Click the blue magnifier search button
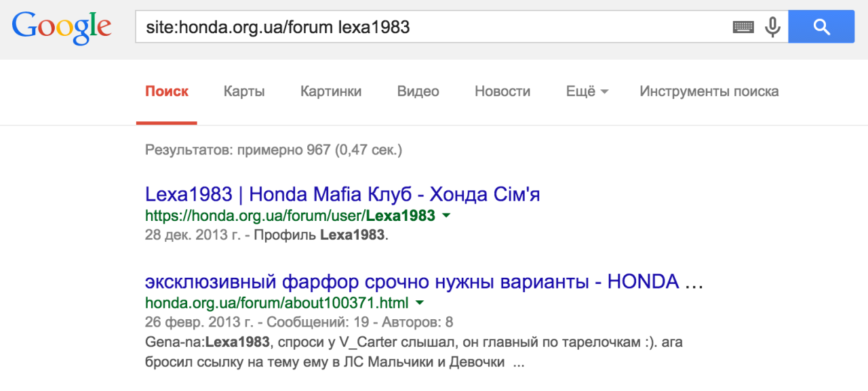 point(821,27)
